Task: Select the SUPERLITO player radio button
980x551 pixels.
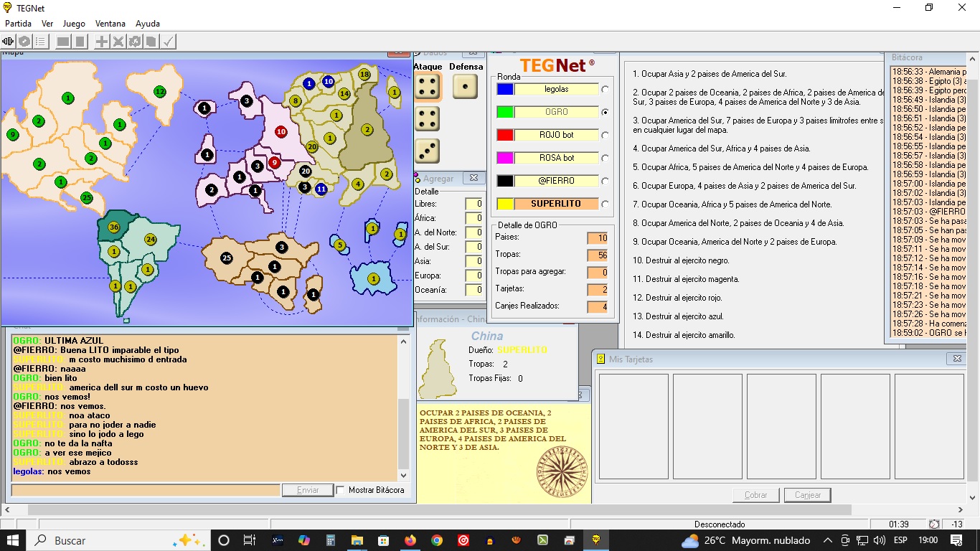Action: tap(606, 204)
